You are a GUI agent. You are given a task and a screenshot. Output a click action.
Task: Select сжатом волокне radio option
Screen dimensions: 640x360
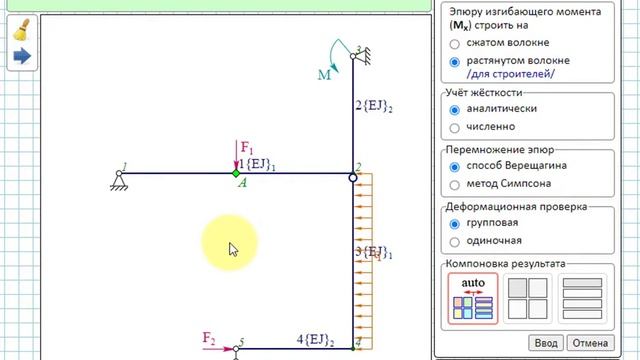(454, 44)
